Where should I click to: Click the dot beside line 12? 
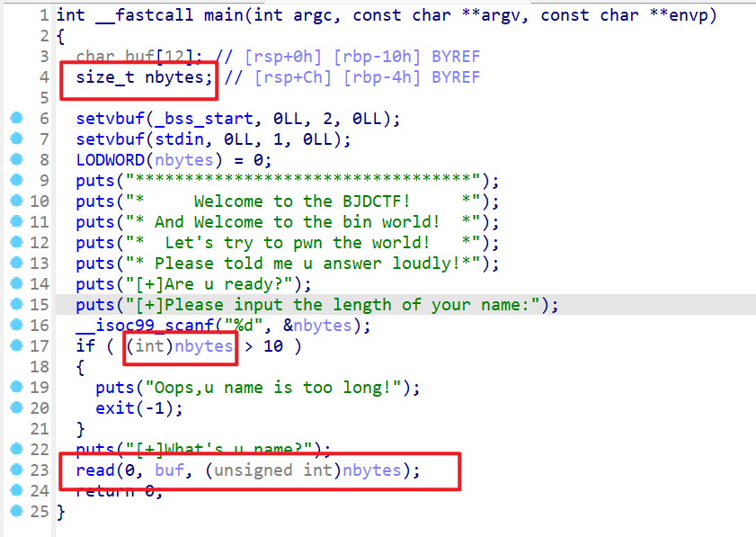(x=15, y=243)
